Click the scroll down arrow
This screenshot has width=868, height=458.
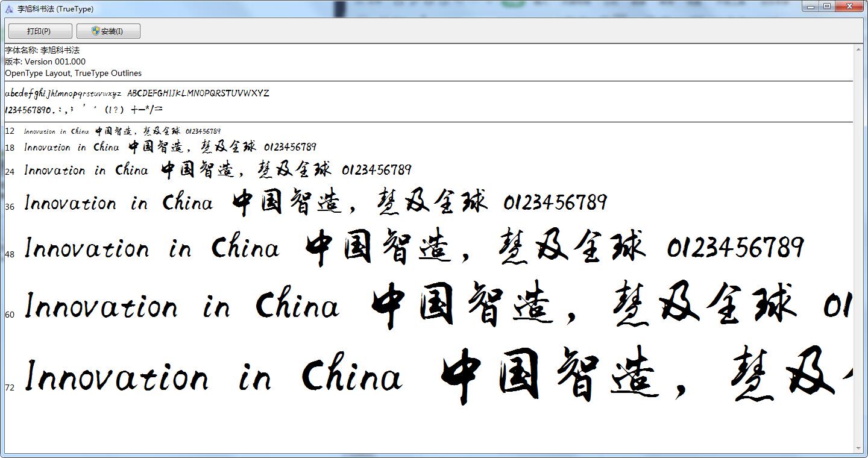(x=859, y=448)
